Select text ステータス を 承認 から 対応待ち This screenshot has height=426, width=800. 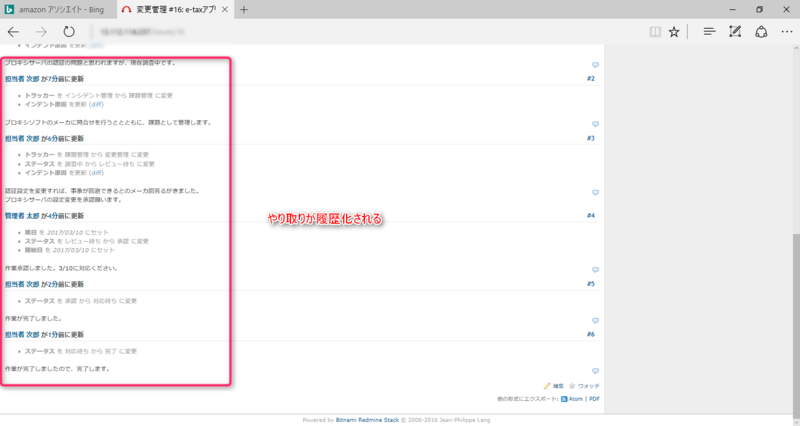pyautogui.click(x=70, y=301)
